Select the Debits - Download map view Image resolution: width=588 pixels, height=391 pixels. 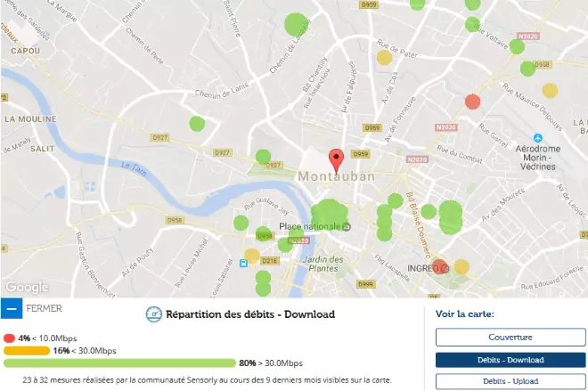(x=510, y=359)
